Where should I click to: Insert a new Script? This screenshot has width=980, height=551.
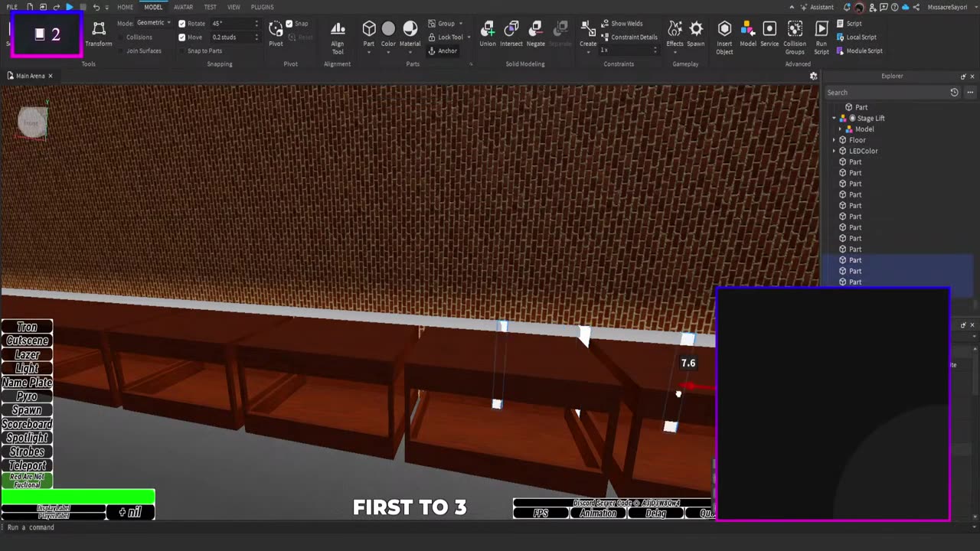point(849,24)
